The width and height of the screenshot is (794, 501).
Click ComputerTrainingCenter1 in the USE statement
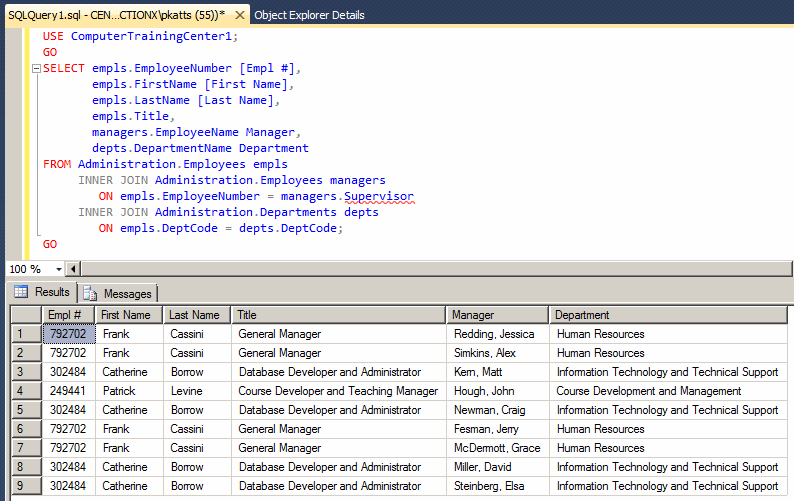(x=151, y=36)
